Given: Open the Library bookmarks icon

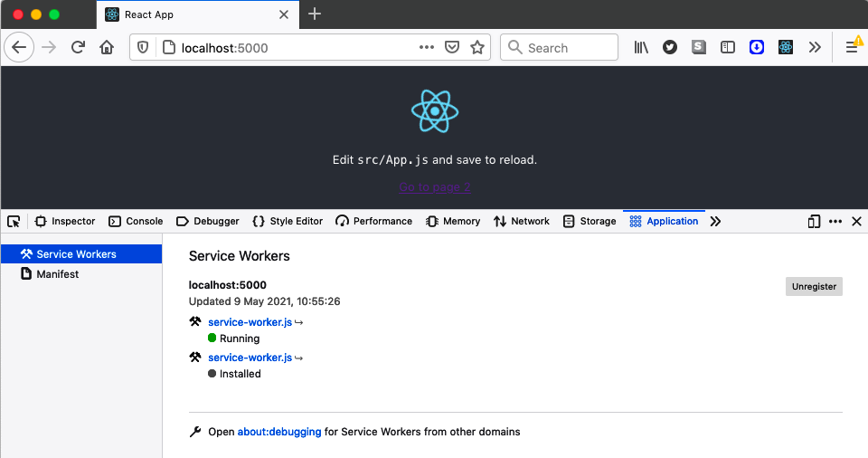Looking at the screenshot, I should coord(641,48).
